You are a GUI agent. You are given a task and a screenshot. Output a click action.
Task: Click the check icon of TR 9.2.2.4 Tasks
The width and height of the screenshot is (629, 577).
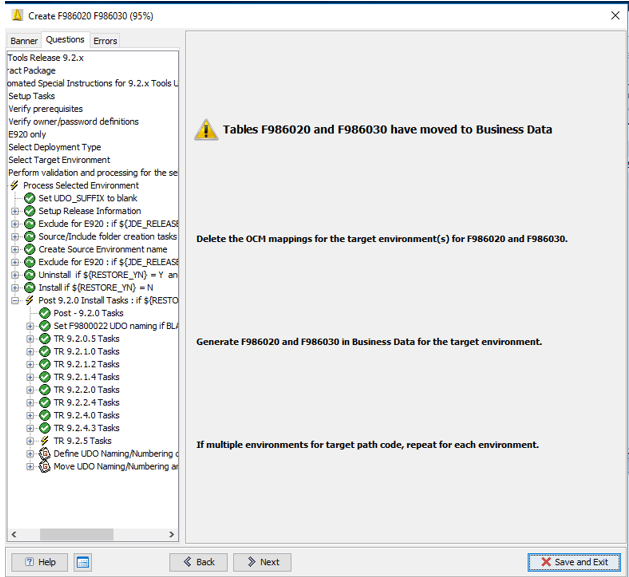(45, 402)
